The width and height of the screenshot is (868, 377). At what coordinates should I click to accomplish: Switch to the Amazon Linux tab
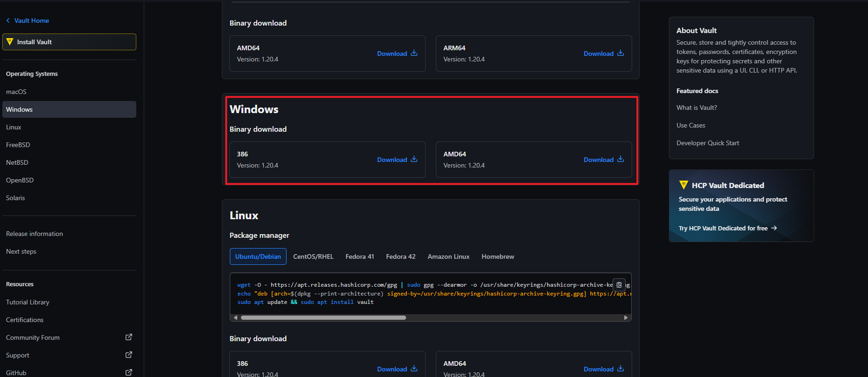(x=448, y=256)
